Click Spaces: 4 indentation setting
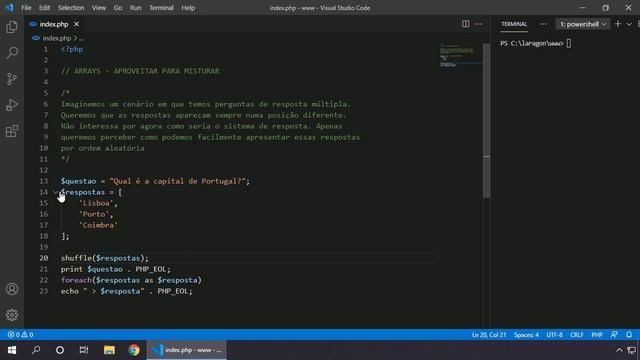This screenshot has width=640, height=360. (x=526, y=335)
